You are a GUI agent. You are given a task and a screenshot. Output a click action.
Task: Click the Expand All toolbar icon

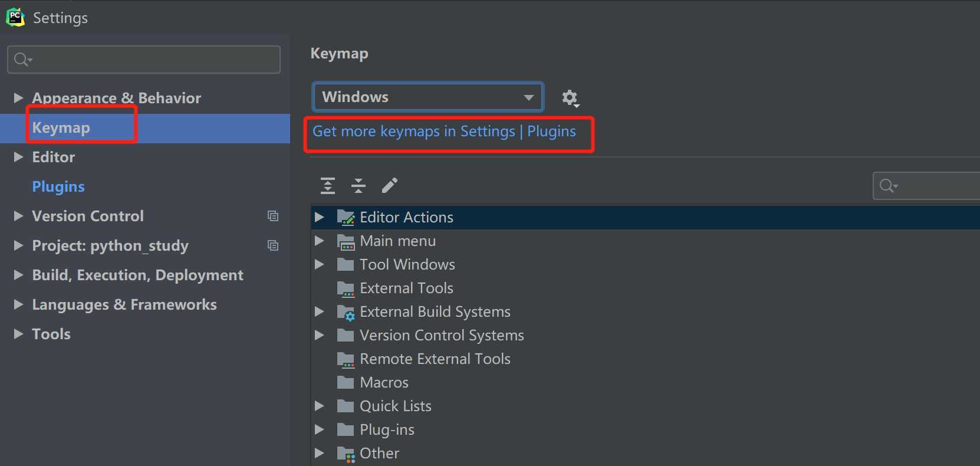pyautogui.click(x=328, y=186)
